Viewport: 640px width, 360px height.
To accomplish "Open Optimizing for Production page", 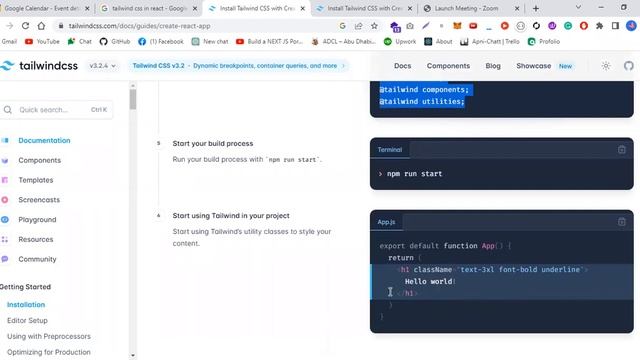I will 49,352.
